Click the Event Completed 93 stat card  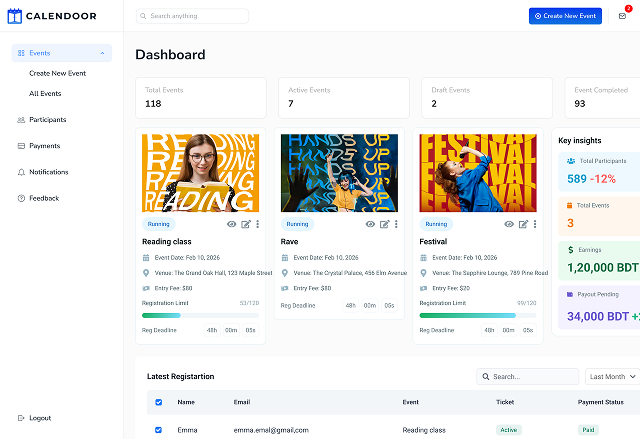pos(602,98)
